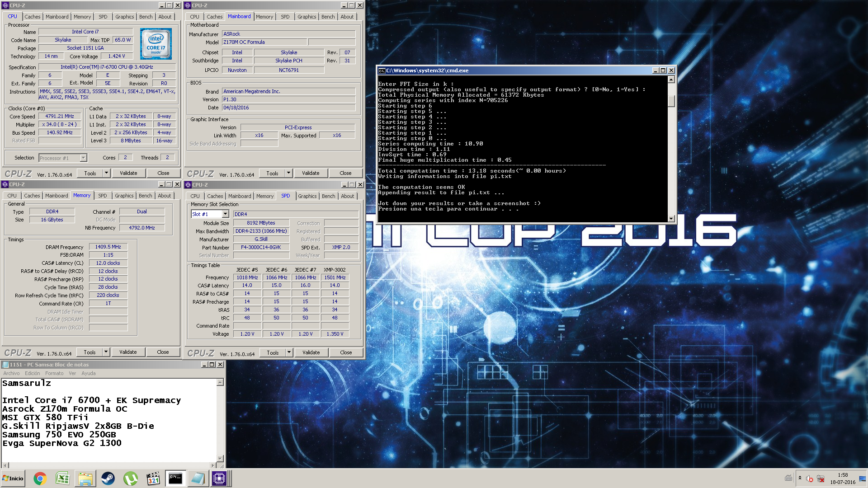The image size is (868, 488).
Task: Switch to the cmd.exe taskbar icon
Action: click(x=175, y=479)
